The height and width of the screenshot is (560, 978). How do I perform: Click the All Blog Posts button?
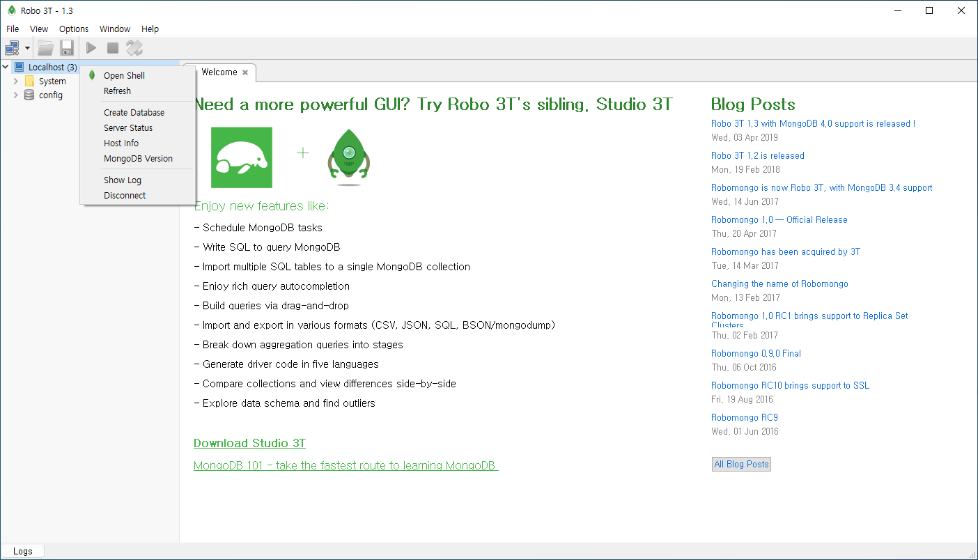(741, 464)
